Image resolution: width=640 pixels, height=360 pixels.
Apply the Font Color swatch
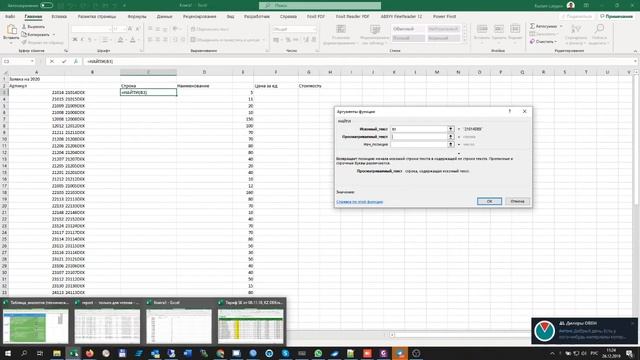tap(133, 40)
